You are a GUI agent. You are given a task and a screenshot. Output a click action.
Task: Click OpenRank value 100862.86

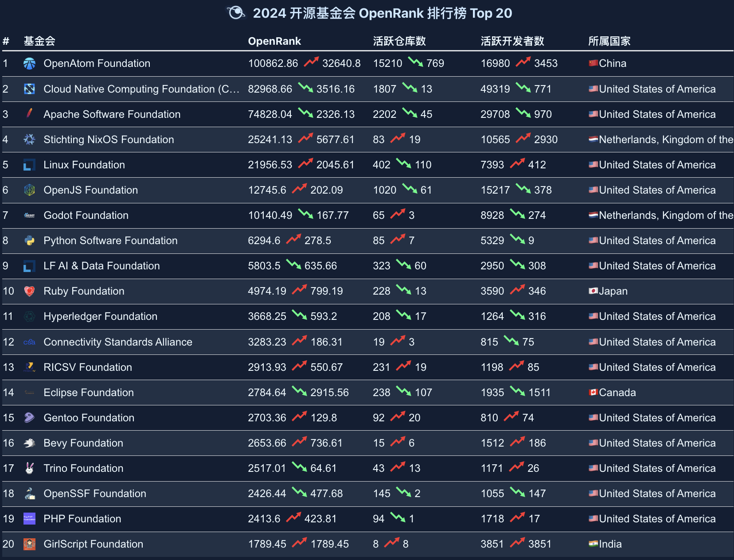click(273, 63)
